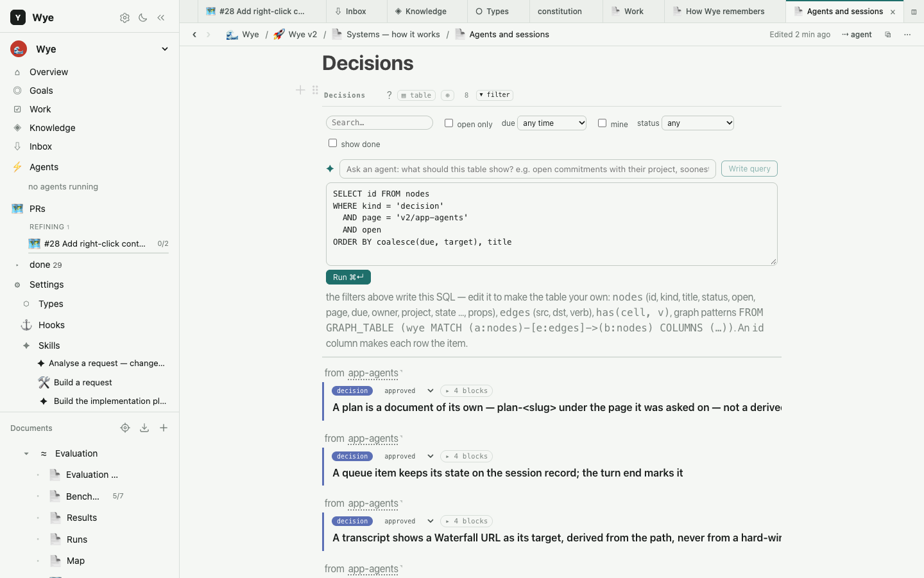Go back with the left arrow
924x578 pixels.
click(194, 35)
